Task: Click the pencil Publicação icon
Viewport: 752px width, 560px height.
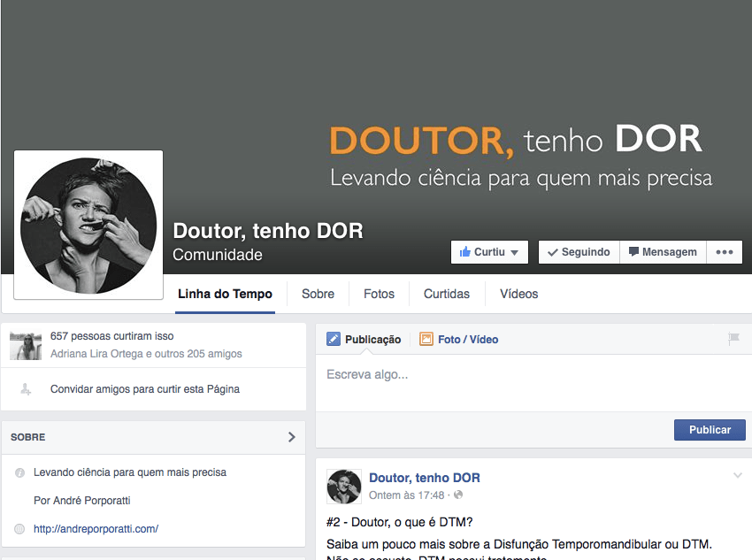Action: pyautogui.click(x=334, y=339)
